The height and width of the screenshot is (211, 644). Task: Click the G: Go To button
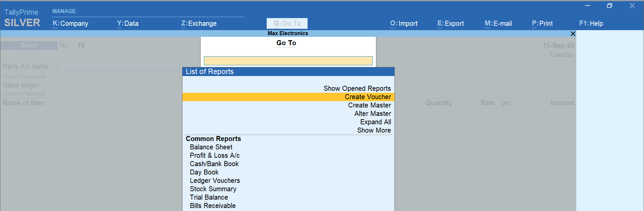[287, 23]
